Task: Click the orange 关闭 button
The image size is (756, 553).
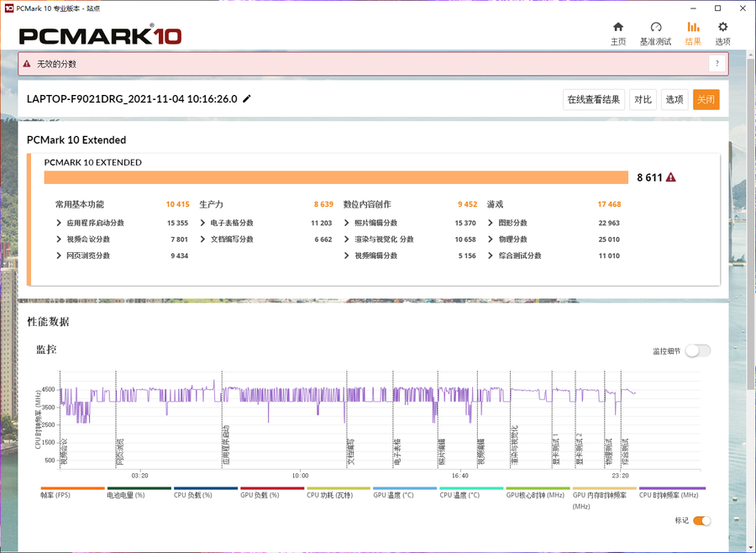Action: (x=706, y=100)
